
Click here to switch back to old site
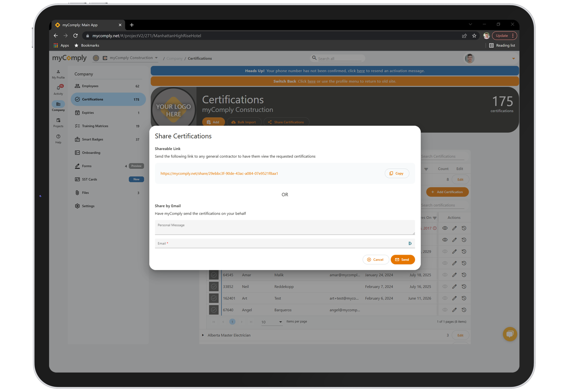click(311, 81)
